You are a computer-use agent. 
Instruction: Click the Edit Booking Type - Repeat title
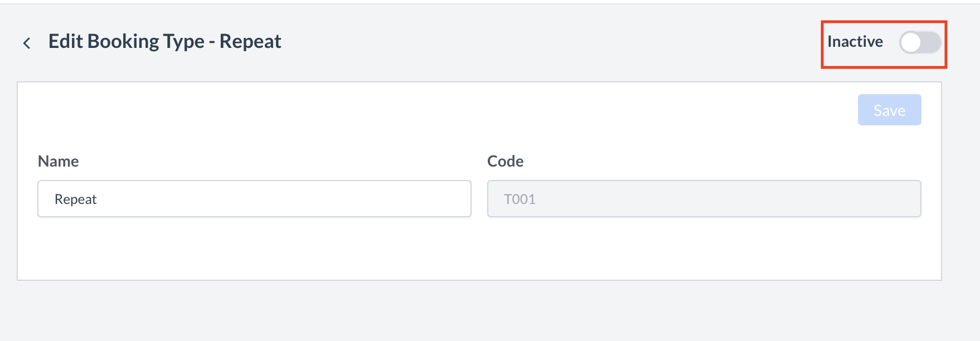[165, 41]
